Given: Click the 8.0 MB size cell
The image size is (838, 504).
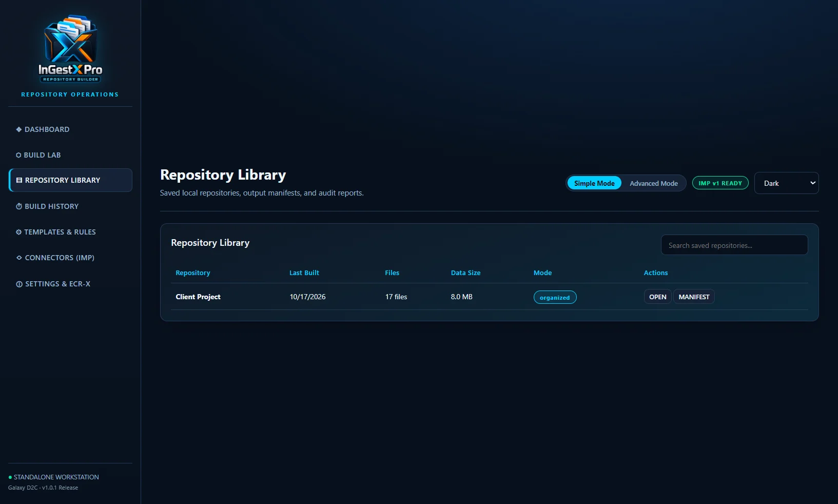Looking at the screenshot, I should pyautogui.click(x=461, y=297).
